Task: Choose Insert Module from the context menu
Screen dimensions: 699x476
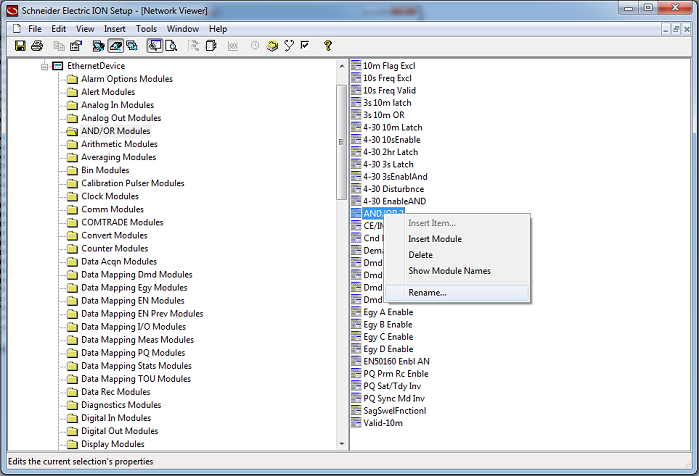Action: (x=457, y=239)
